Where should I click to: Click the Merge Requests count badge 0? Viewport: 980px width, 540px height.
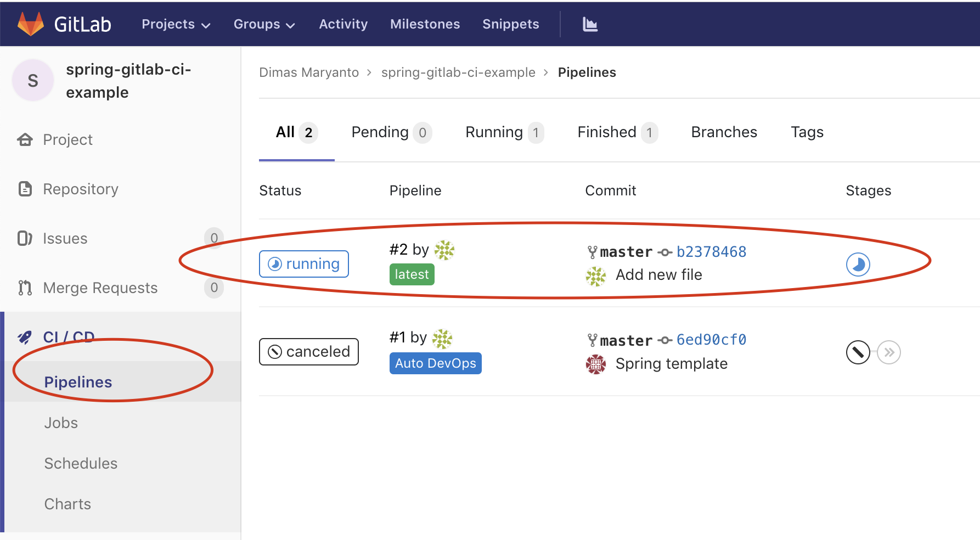click(214, 288)
